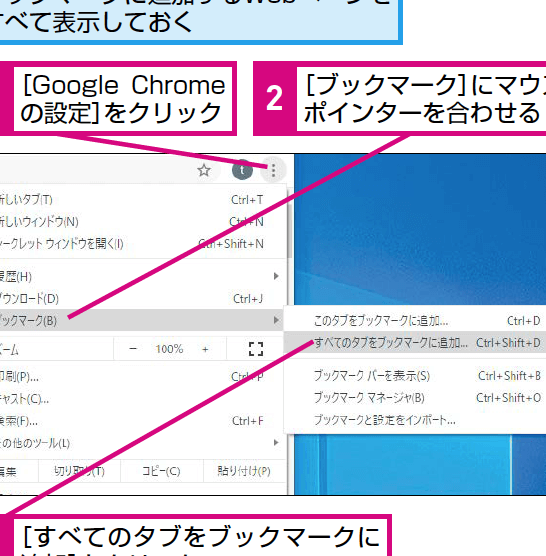Decrease zoom with the minus button
Viewport: 546px width, 556px height.
click(133, 349)
